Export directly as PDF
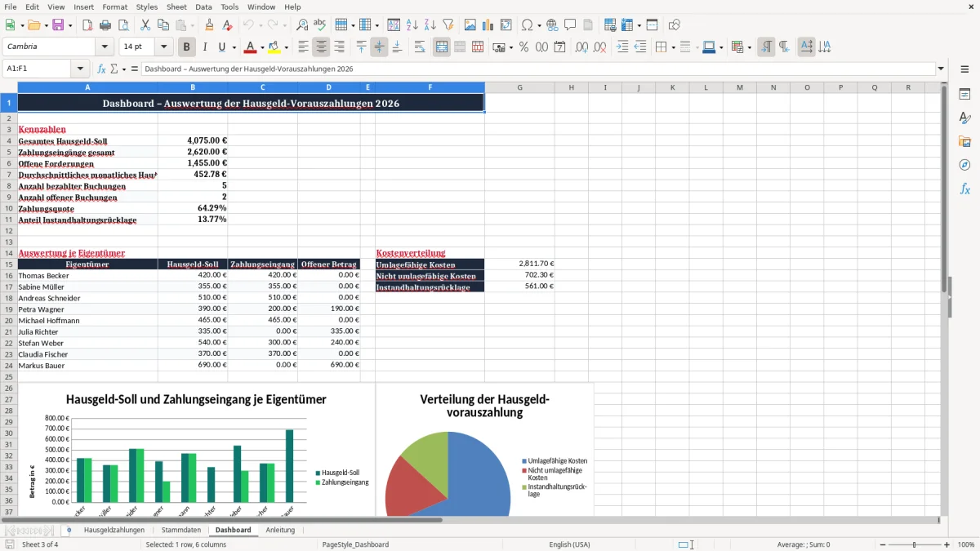The height and width of the screenshot is (551, 980). pos(87,24)
